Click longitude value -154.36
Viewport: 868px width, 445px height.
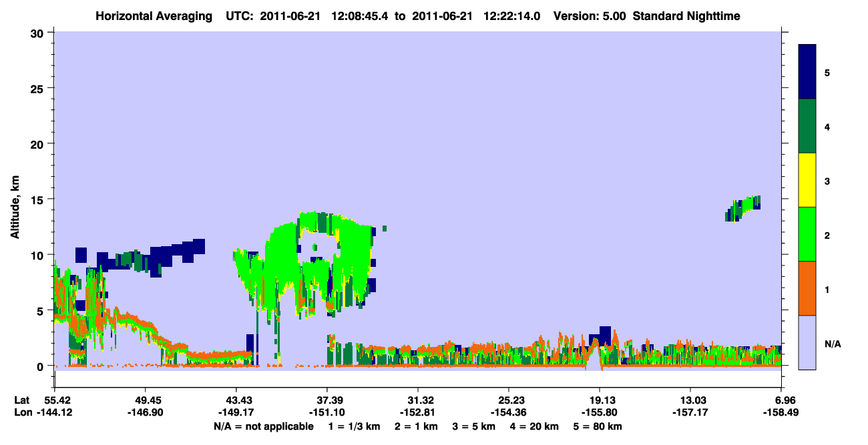tap(509, 413)
